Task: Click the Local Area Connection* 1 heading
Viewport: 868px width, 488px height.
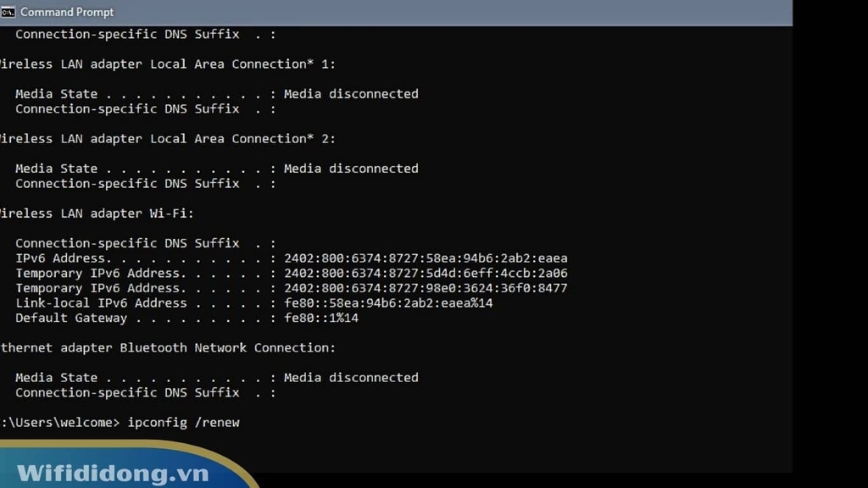Action: [x=166, y=64]
